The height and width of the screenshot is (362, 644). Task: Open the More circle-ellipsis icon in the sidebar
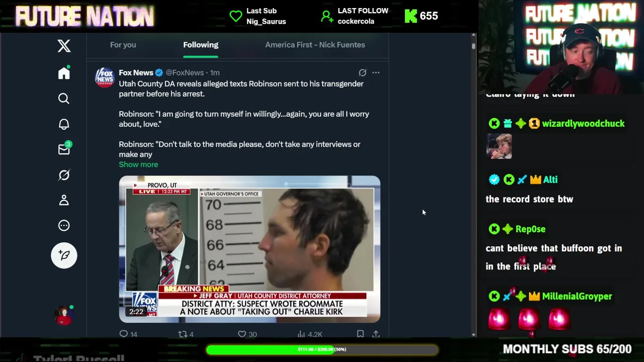click(64, 226)
